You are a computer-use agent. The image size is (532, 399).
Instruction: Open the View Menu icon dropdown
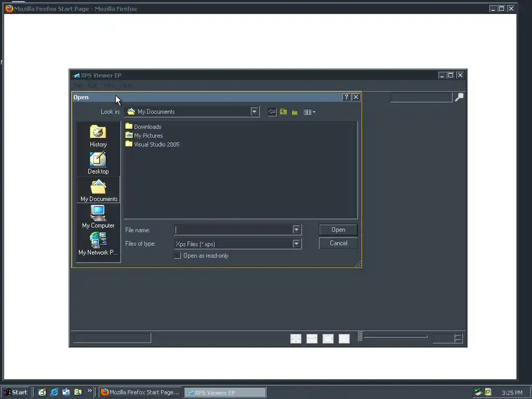(x=310, y=112)
